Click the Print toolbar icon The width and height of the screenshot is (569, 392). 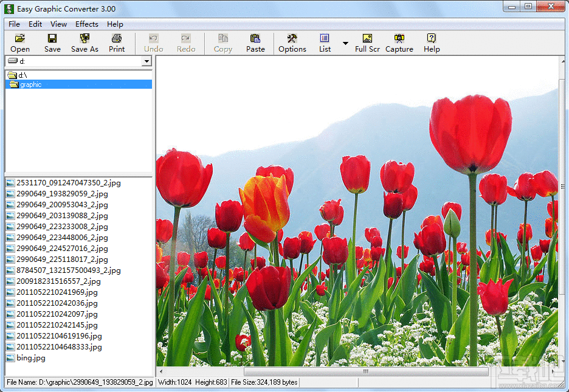117,43
